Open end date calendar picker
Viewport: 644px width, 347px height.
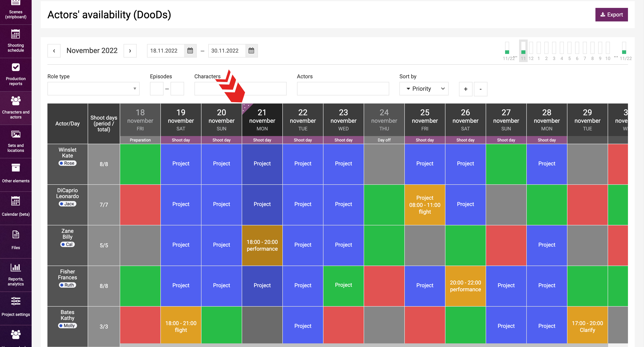[x=251, y=51]
